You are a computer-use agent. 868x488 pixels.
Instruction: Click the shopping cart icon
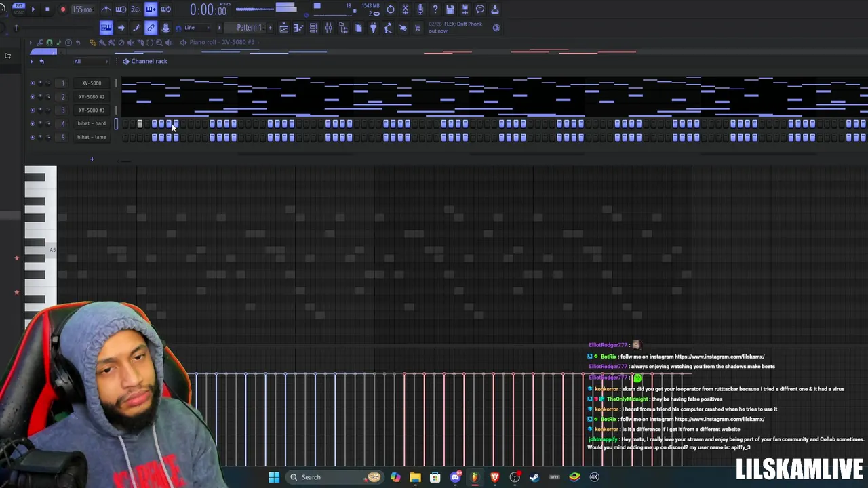[x=418, y=28]
